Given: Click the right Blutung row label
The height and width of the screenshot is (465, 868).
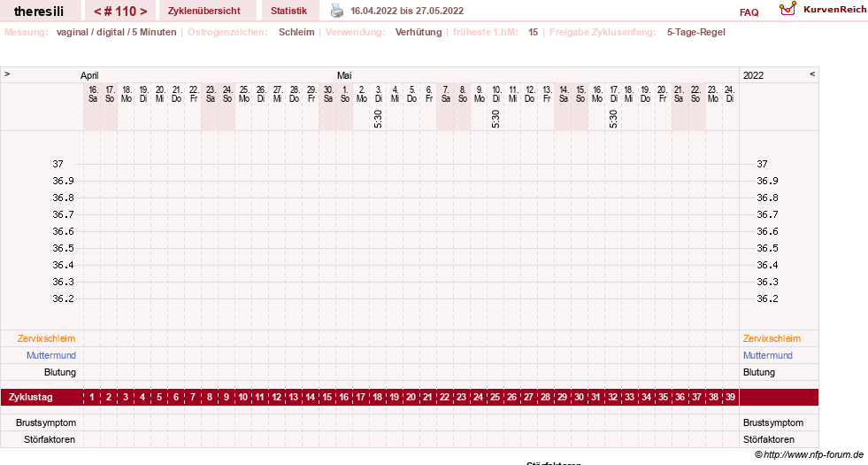Looking at the screenshot, I should tap(759, 373).
